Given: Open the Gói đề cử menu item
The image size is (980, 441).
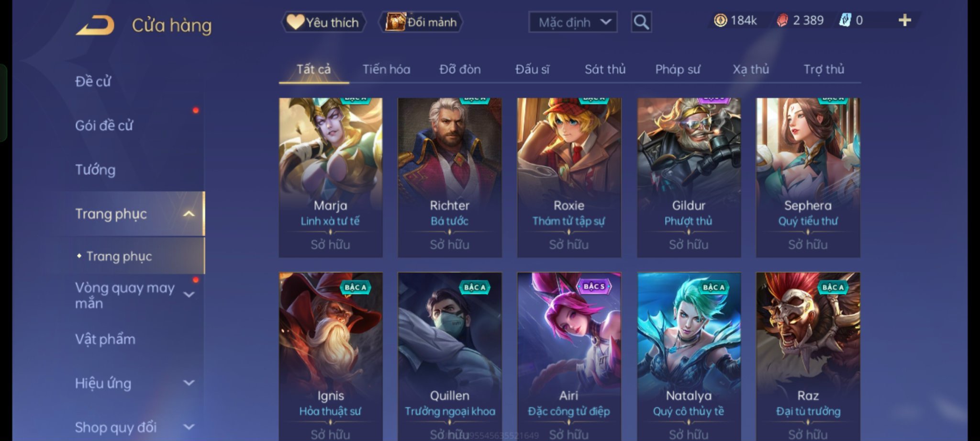Looking at the screenshot, I should coord(104,125).
